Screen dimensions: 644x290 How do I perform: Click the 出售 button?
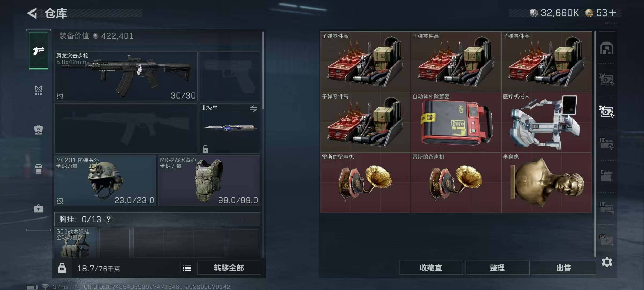563,268
